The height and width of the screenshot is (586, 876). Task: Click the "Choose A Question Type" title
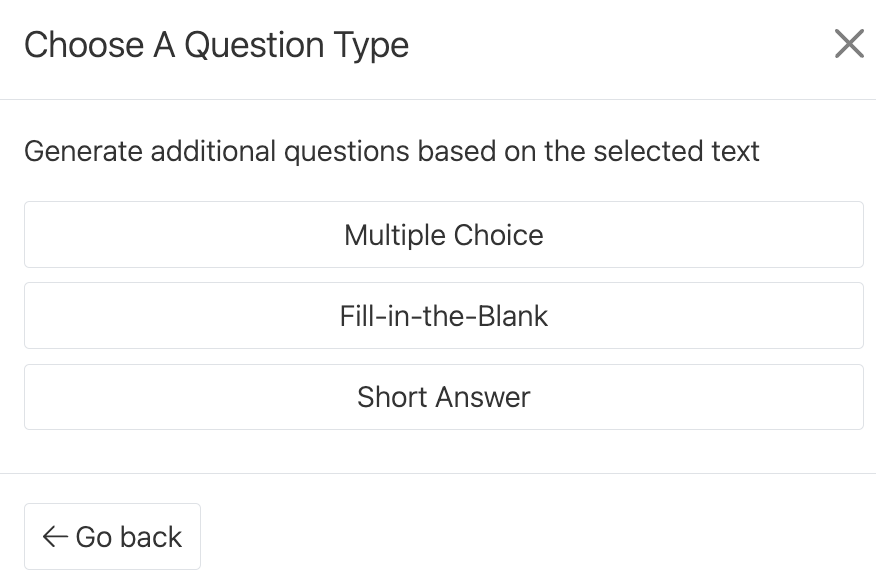(x=216, y=45)
